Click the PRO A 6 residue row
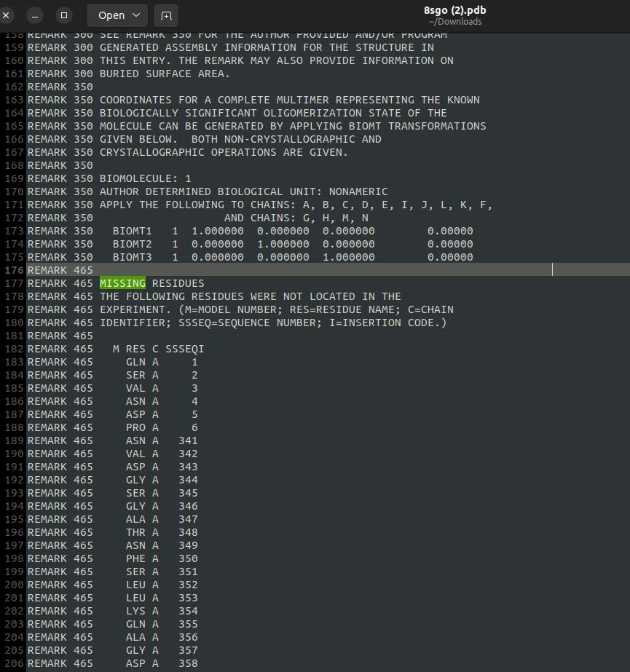The height and width of the screenshot is (672, 630). click(160, 427)
